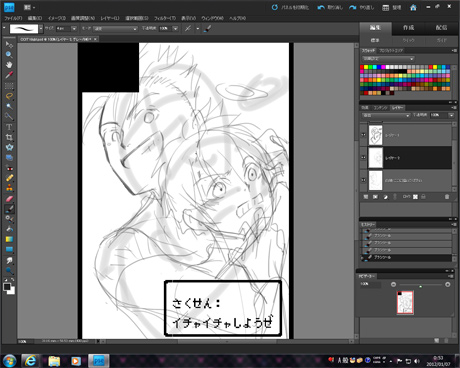Viewport: 460px width, 368px height.
Task: Click the Navigator zoom slider
Action: point(420,285)
